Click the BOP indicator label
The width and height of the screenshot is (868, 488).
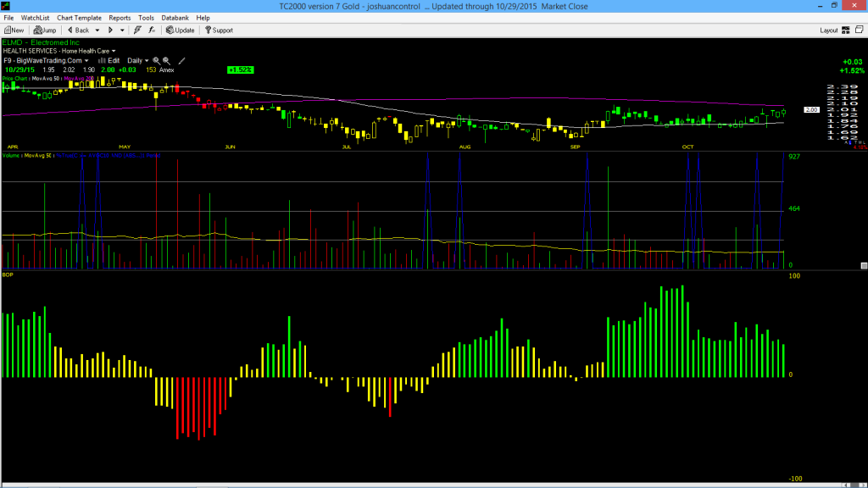tap(8, 274)
